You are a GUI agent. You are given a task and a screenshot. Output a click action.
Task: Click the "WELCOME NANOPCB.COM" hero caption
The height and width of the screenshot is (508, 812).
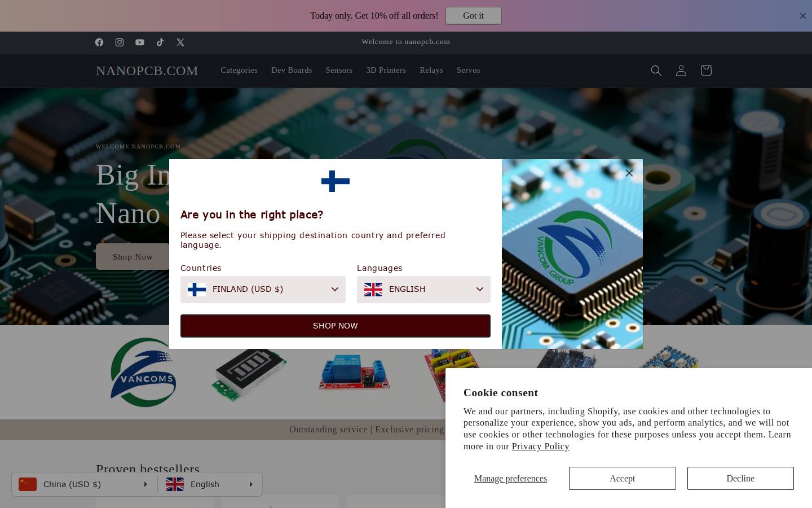[x=138, y=146]
